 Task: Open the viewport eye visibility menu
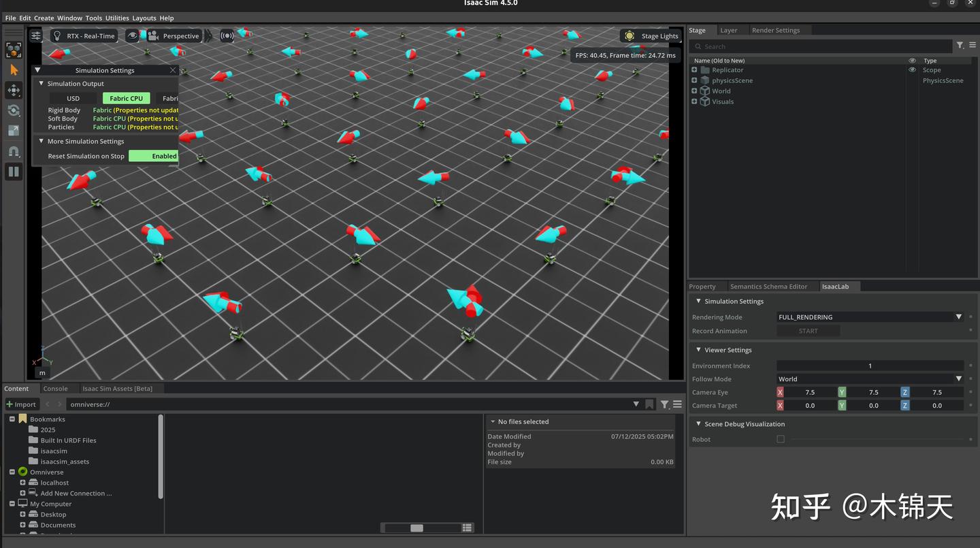tap(132, 36)
